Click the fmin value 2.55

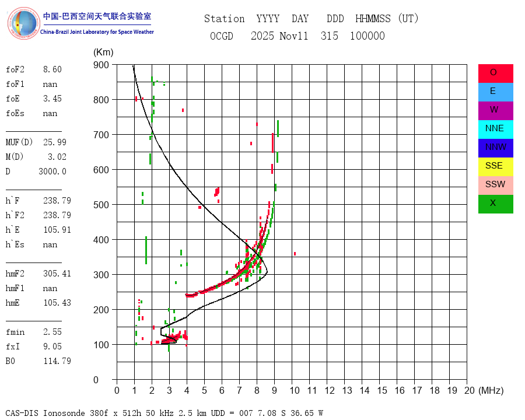[52, 332]
